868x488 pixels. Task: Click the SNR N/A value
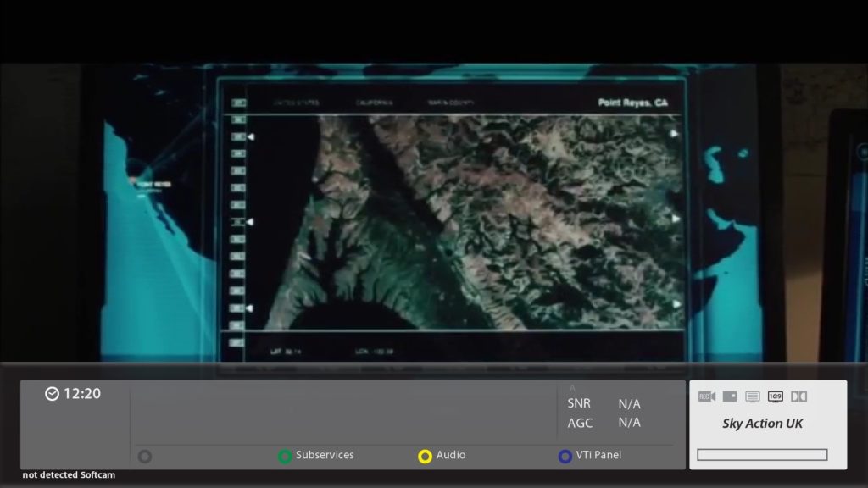coord(630,404)
